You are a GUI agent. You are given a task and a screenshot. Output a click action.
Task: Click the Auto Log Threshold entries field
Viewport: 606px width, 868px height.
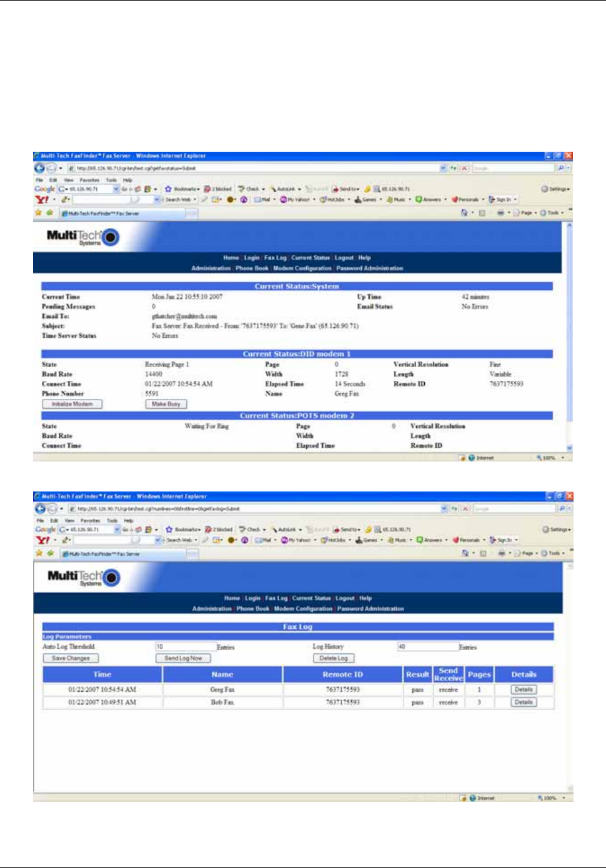pyautogui.click(x=186, y=647)
